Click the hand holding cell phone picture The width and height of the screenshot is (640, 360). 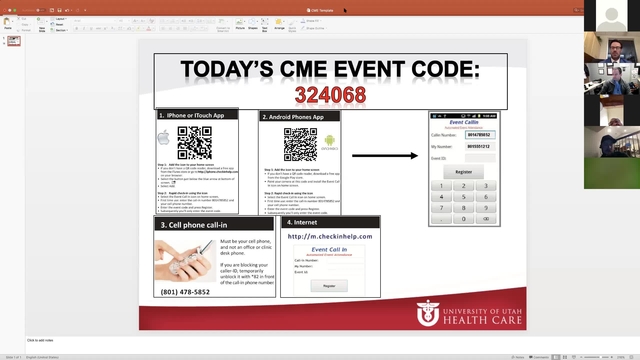click(185, 261)
